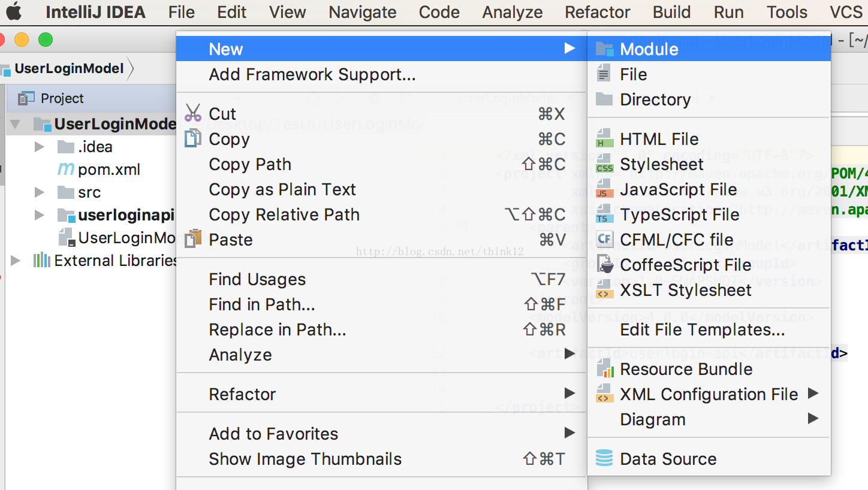Open the Build menu in menu bar
The height and width of the screenshot is (490, 868).
click(672, 12)
